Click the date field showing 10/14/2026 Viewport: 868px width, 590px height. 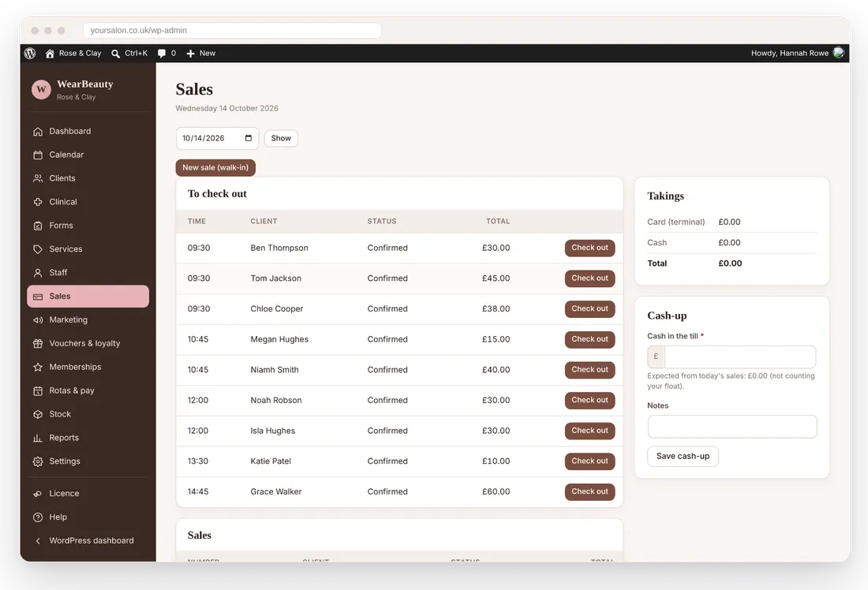click(x=217, y=138)
